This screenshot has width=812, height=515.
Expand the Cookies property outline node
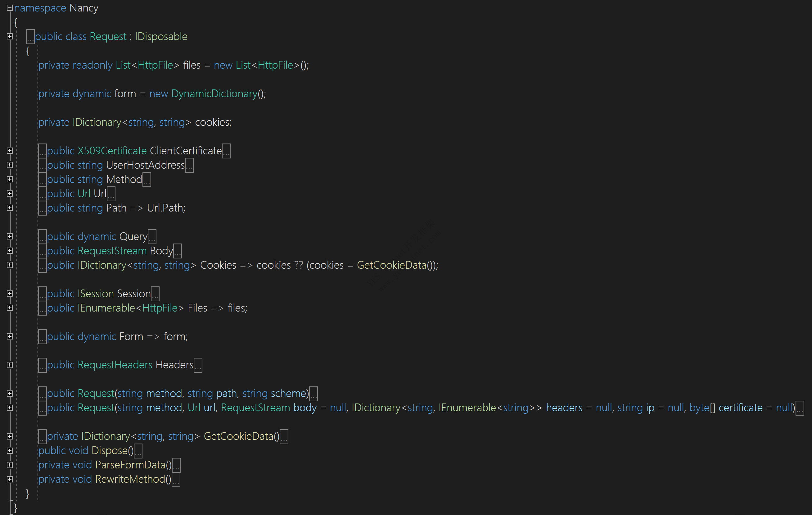[10, 265]
